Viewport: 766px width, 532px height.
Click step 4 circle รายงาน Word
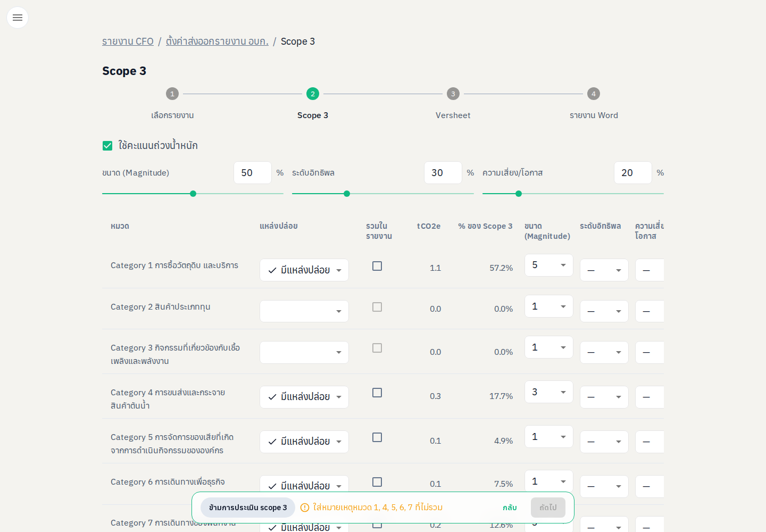[594, 94]
